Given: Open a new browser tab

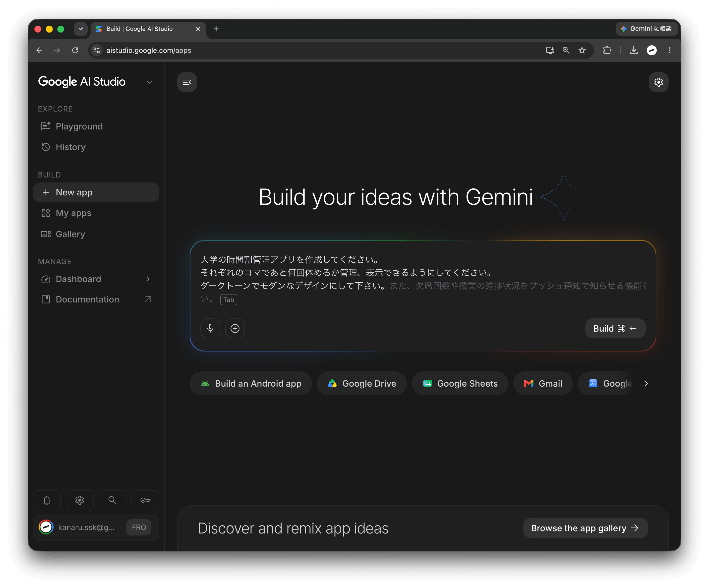Looking at the screenshot, I should [x=216, y=29].
